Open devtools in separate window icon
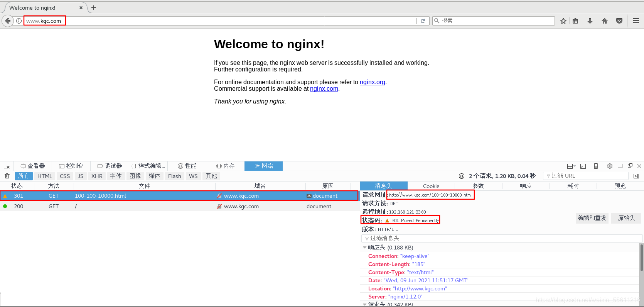This screenshot has height=307, width=644. tap(630, 166)
